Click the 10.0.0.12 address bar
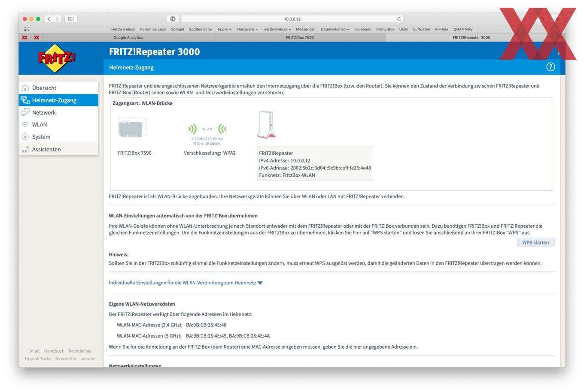This screenshot has height=392, width=584. [x=292, y=19]
